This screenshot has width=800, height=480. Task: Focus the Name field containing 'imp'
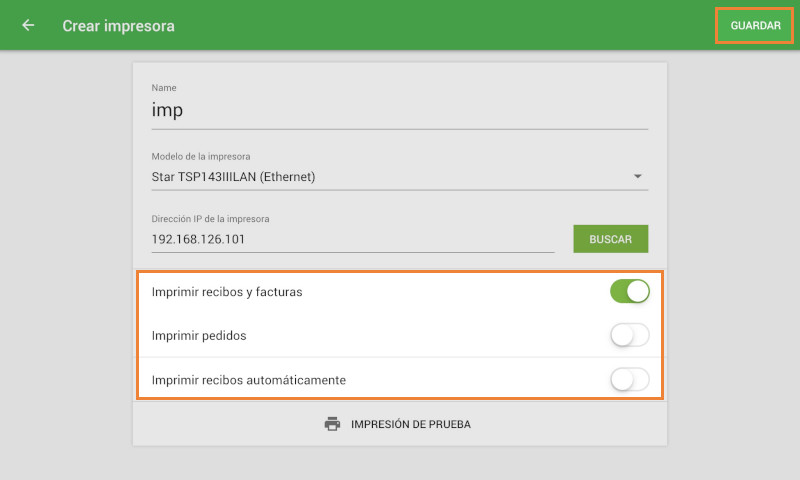pos(398,110)
